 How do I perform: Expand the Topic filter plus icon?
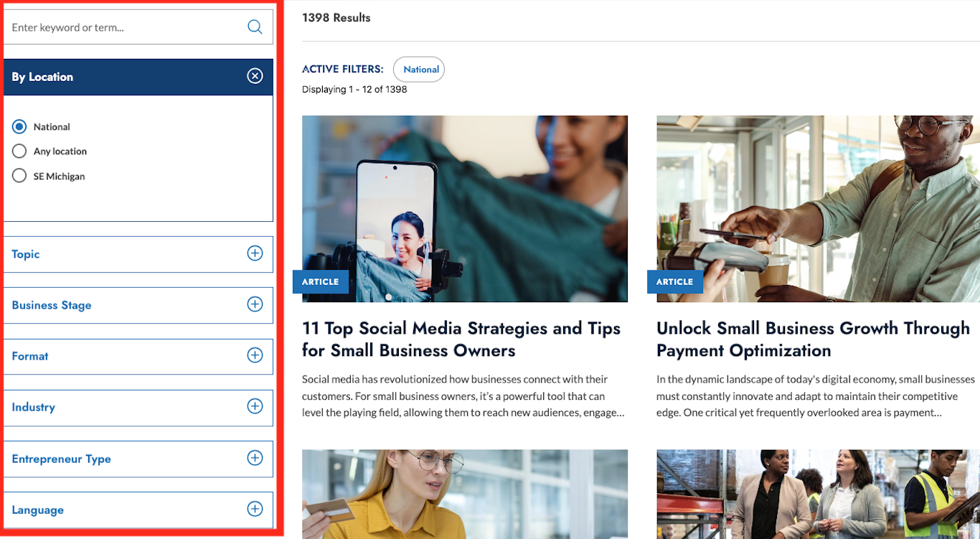click(255, 253)
